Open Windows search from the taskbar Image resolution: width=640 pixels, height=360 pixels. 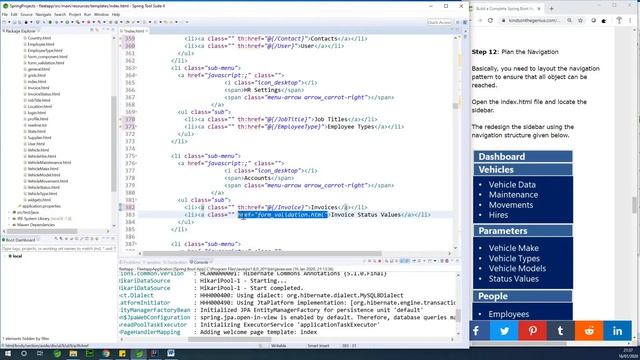(24, 353)
